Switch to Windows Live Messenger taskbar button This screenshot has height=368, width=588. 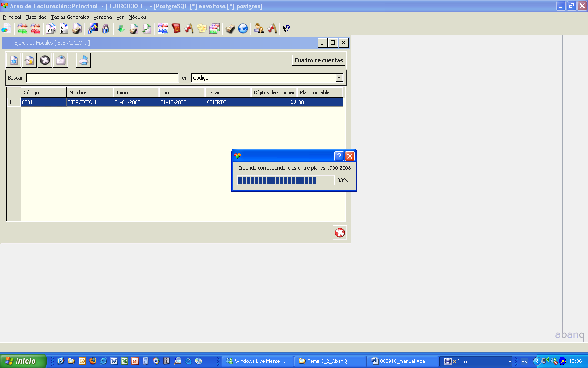(x=258, y=361)
